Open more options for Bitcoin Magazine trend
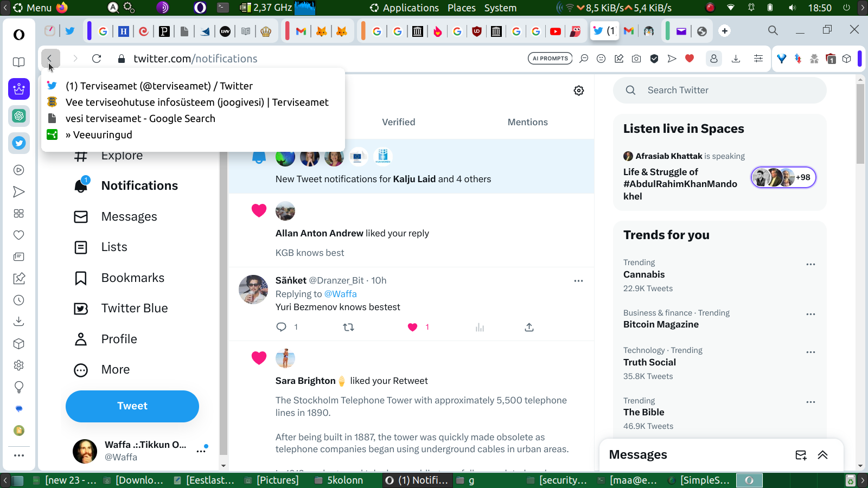The width and height of the screenshot is (868, 488). coord(810,314)
